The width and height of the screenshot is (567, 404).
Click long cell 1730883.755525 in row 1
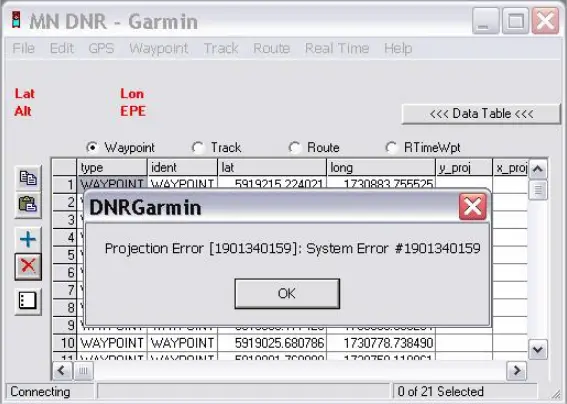tap(381, 184)
